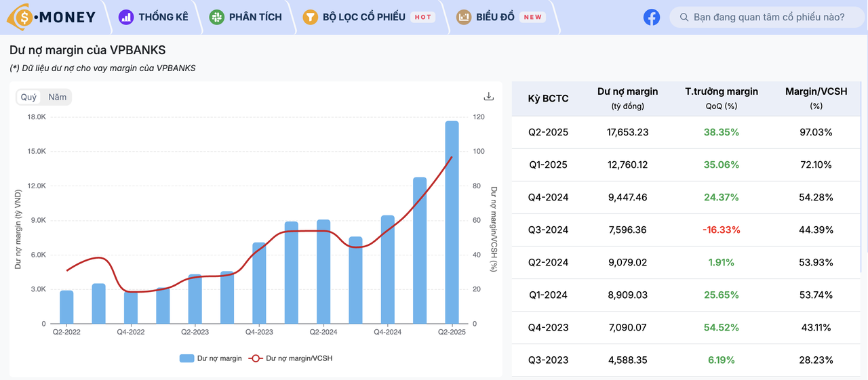The width and height of the screenshot is (868, 380).
Task: Click the Dư nợ margin column header
Action: click(627, 98)
